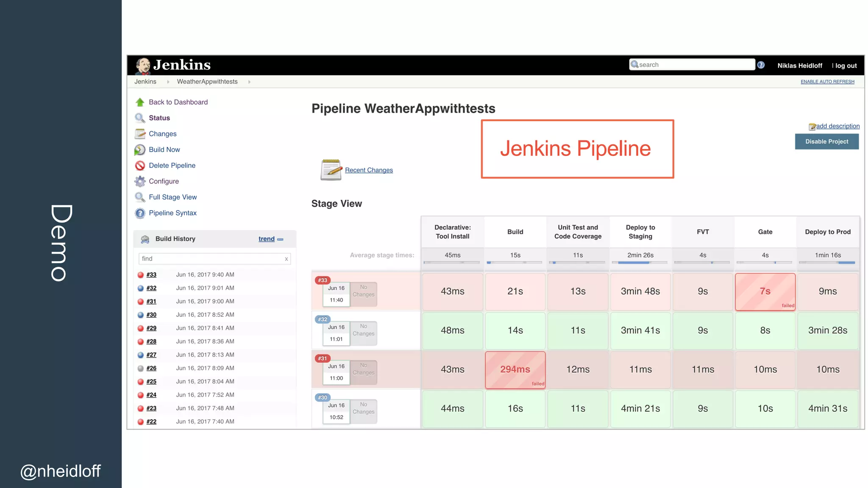Open Full Stage View
Image resolution: width=868 pixels, height=488 pixels.
[173, 197]
